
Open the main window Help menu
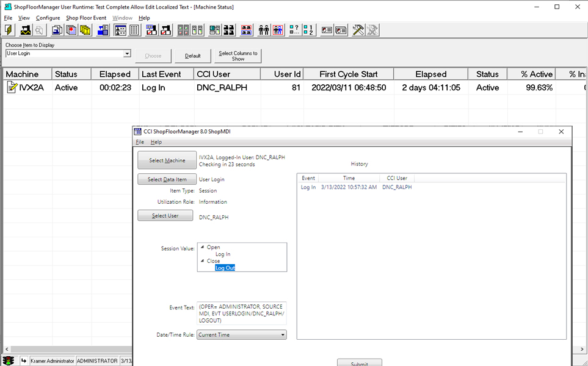(x=144, y=18)
